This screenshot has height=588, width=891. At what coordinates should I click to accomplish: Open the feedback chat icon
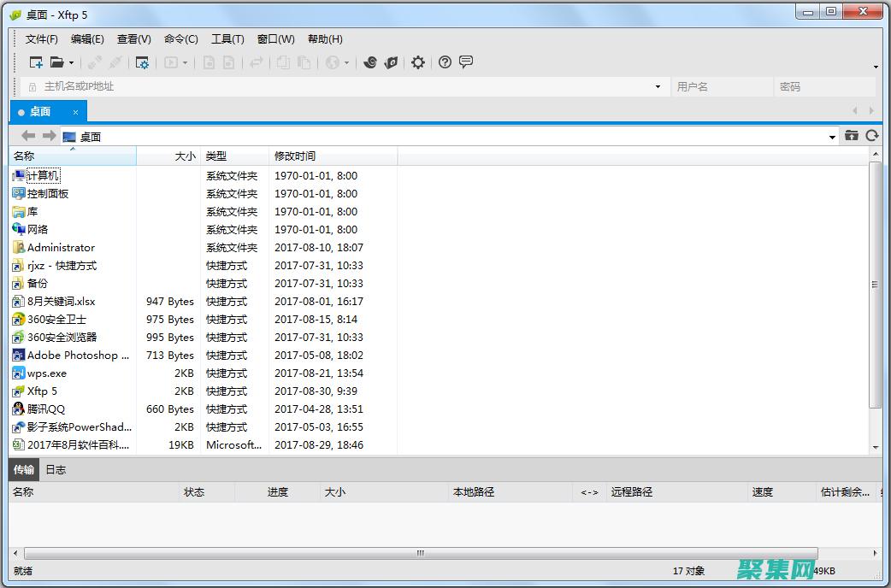tap(466, 62)
